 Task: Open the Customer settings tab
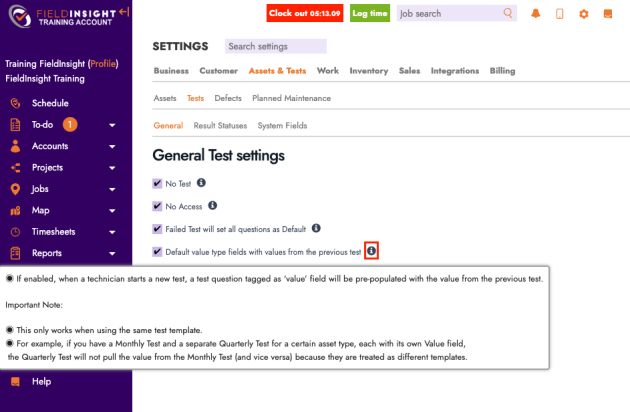[219, 71]
